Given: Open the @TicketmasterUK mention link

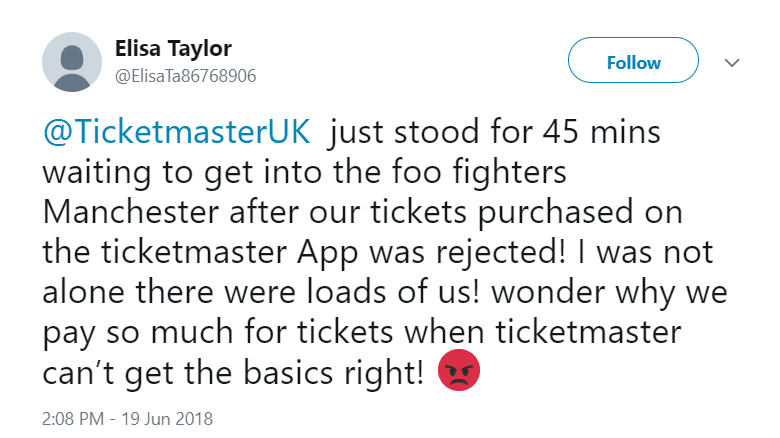Looking at the screenshot, I should coord(177,132).
